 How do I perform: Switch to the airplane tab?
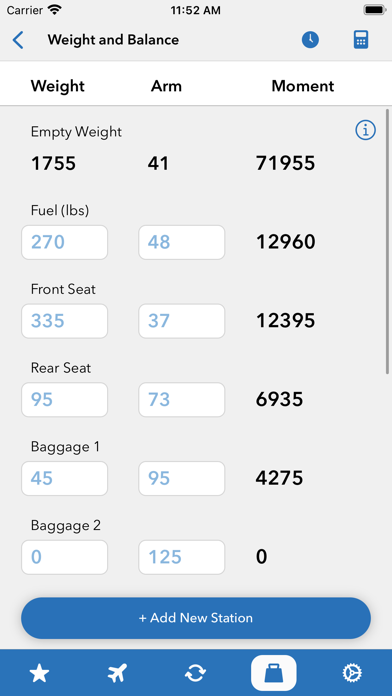click(118, 673)
